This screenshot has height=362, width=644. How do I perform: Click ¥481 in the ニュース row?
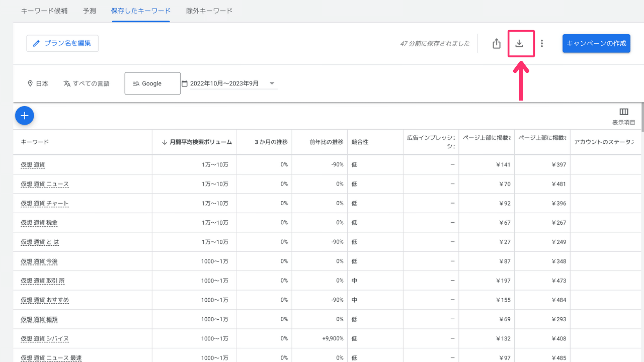pos(558,184)
